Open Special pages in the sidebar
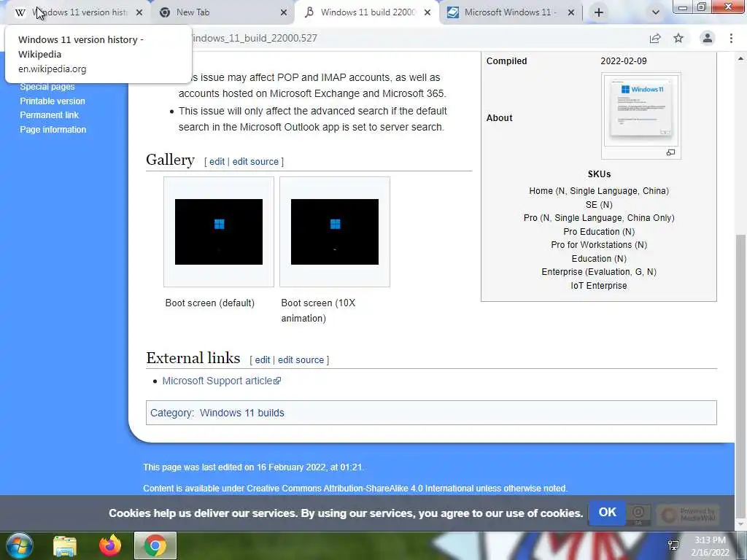This screenshot has height=560, width=747. [x=47, y=87]
